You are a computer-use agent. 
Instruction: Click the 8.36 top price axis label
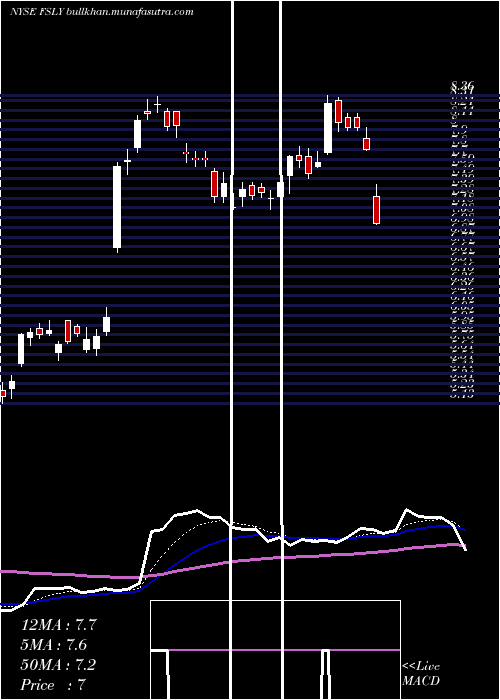(x=462, y=85)
